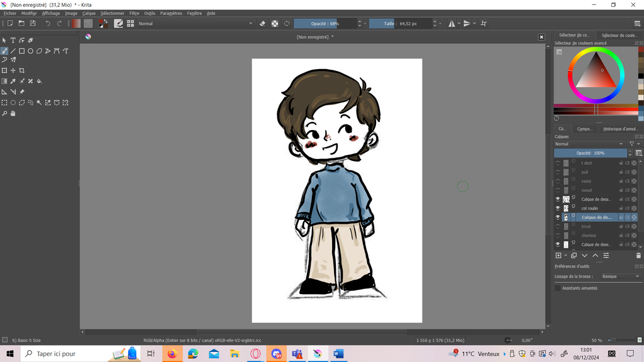Select the Crop tool

22,70
